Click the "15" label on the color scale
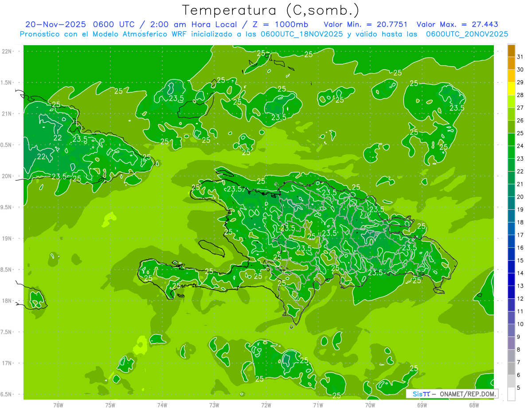The width and height of the screenshot is (532, 411). pos(520,261)
